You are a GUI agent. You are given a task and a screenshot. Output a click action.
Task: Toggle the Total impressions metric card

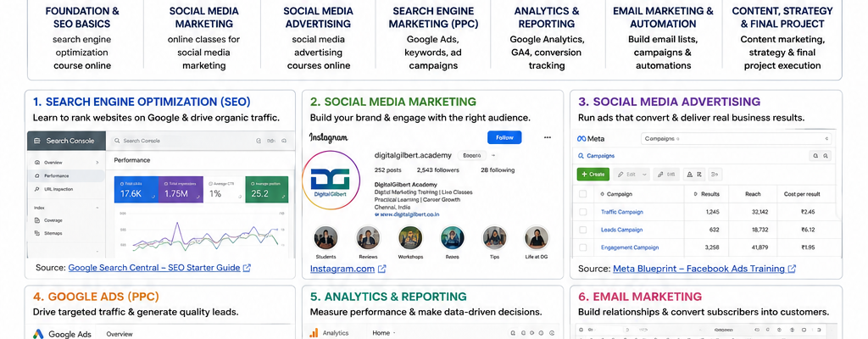180,190
